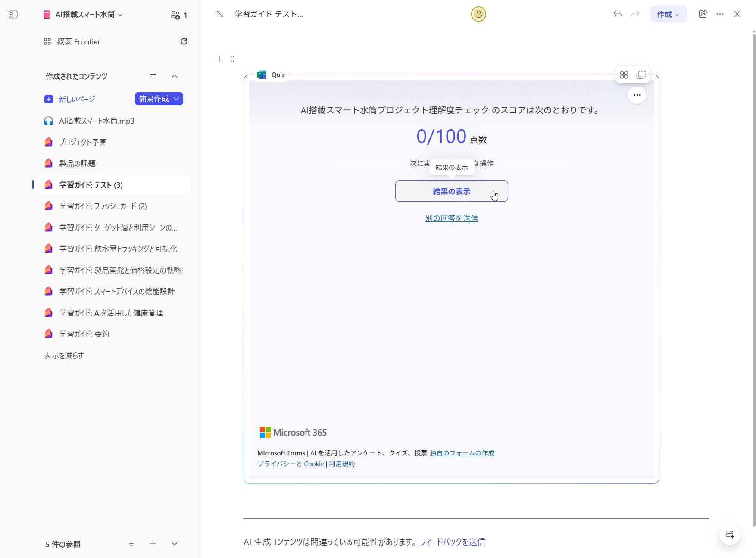Share the current page
The width and height of the screenshot is (756, 558).
tap(703, 14)
